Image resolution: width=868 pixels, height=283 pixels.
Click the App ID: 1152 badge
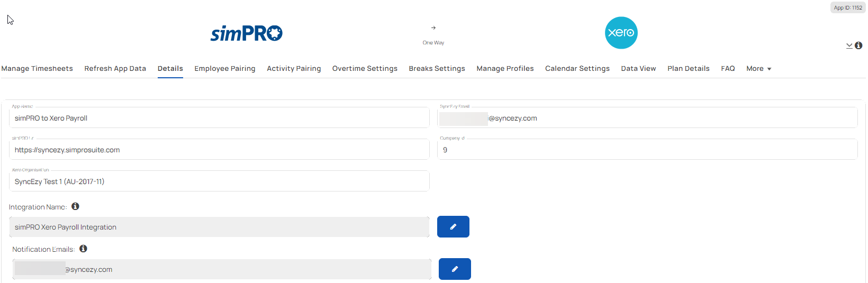tap(848, 7)
